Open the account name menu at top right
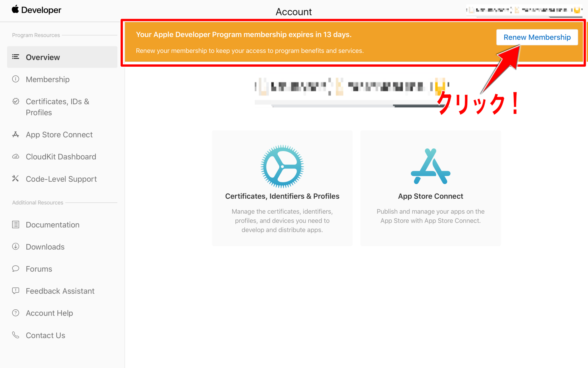The height and width of the screenshot is (368, 588). pos(524,10)
